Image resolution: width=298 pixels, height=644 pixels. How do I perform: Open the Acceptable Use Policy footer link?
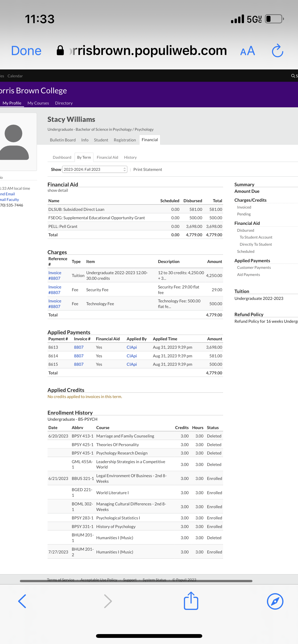tap(99, 580)
